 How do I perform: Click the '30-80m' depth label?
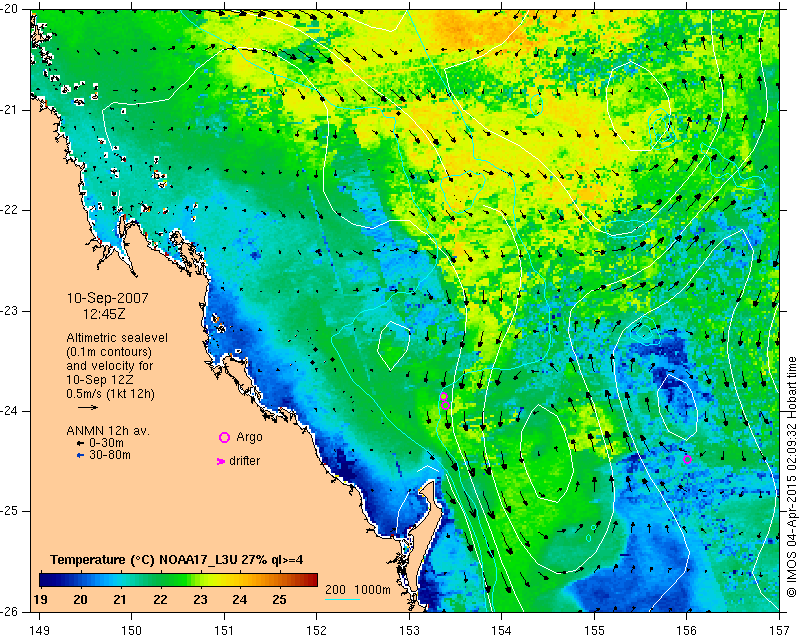coord(110,455)
